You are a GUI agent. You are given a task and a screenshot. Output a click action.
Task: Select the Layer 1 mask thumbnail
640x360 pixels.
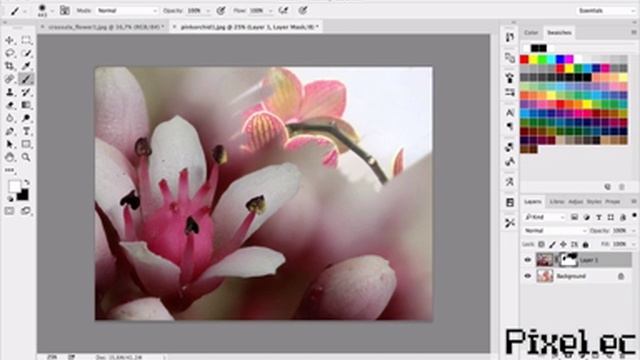click(x=569, y=260)
